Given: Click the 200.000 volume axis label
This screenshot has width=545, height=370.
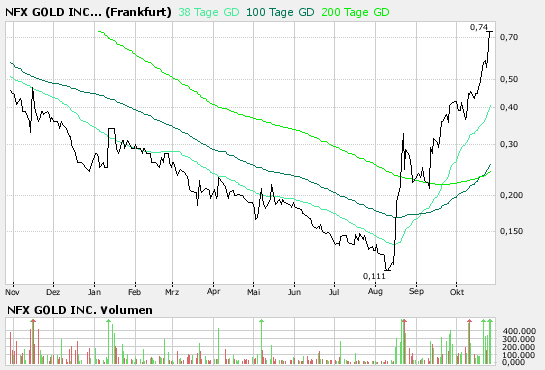Looking at the screenshot, I should point(518,347).
